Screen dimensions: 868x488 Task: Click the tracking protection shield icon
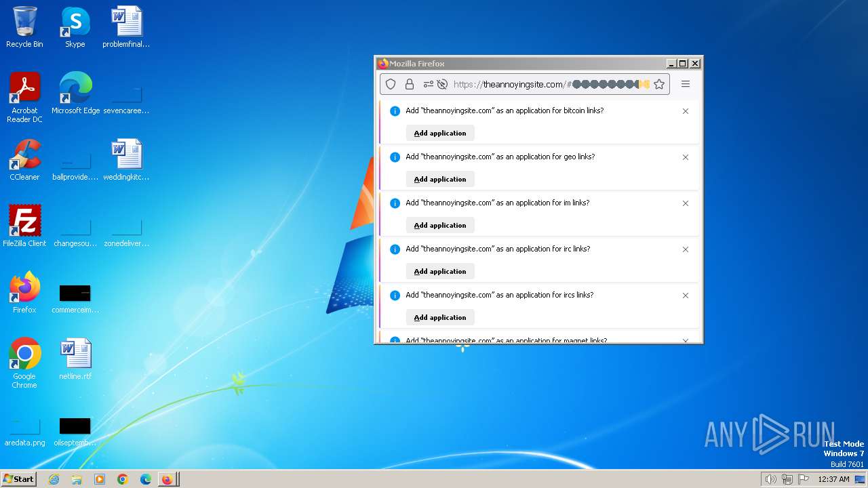(x=390, y=84)
